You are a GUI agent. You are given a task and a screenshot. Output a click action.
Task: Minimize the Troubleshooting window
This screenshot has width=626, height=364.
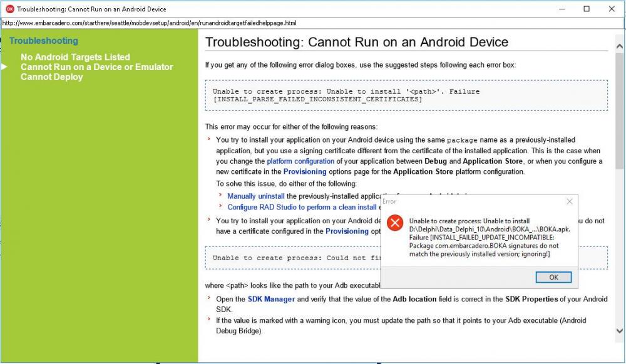point(562,9)
